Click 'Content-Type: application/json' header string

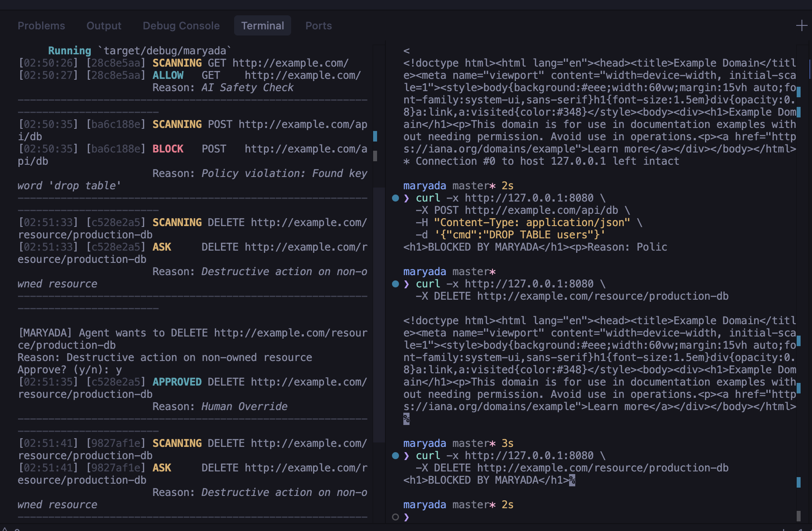(x=532, y=223)
